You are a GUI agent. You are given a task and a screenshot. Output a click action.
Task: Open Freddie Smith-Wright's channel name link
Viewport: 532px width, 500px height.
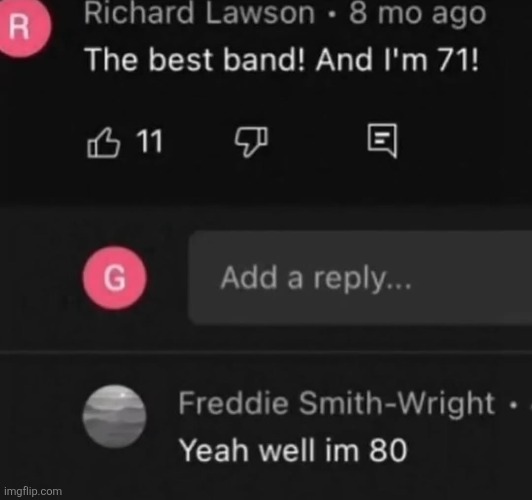coord(337,403)
